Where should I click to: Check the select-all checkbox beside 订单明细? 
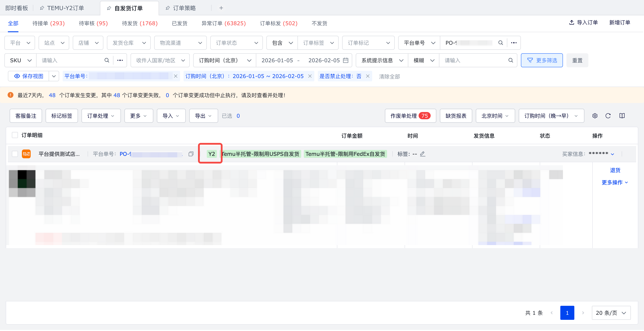tap(15, 135)
